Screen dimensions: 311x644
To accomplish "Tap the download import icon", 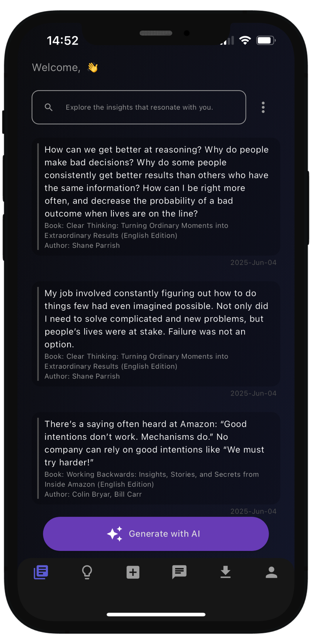I will coord(226,572).
